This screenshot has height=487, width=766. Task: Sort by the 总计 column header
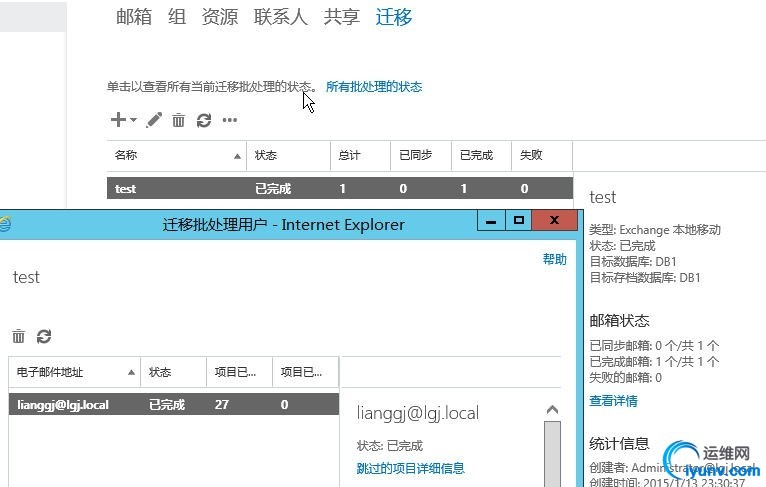(x=361, y=155)
